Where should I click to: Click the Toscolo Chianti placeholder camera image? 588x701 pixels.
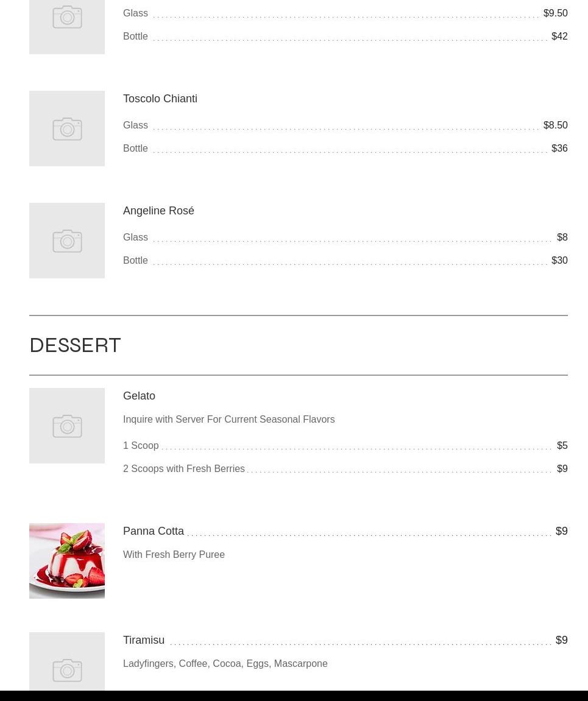tap(67, 129)
